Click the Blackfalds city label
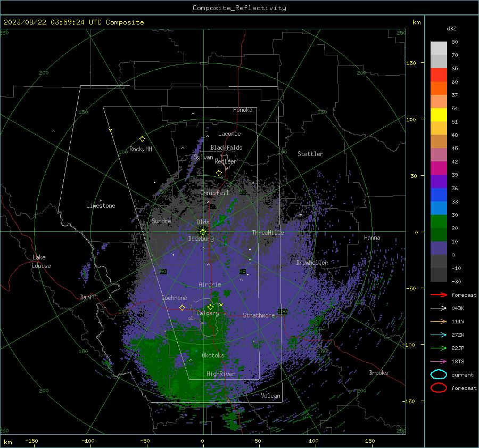Viewport: 479px width, 448px height. [226, 148]
